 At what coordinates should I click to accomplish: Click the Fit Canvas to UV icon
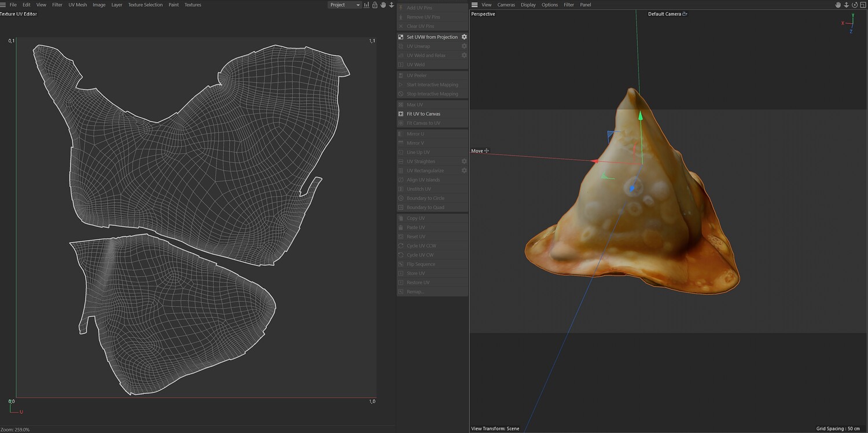point(401,123)
